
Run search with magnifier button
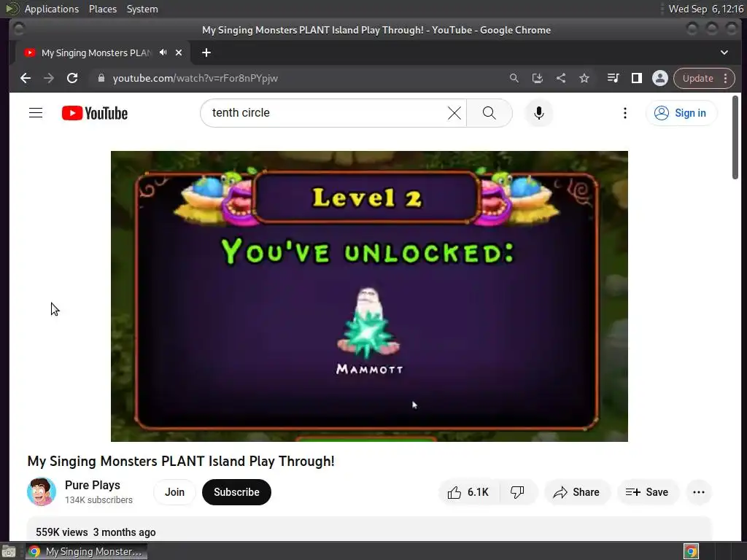point(489,113)
